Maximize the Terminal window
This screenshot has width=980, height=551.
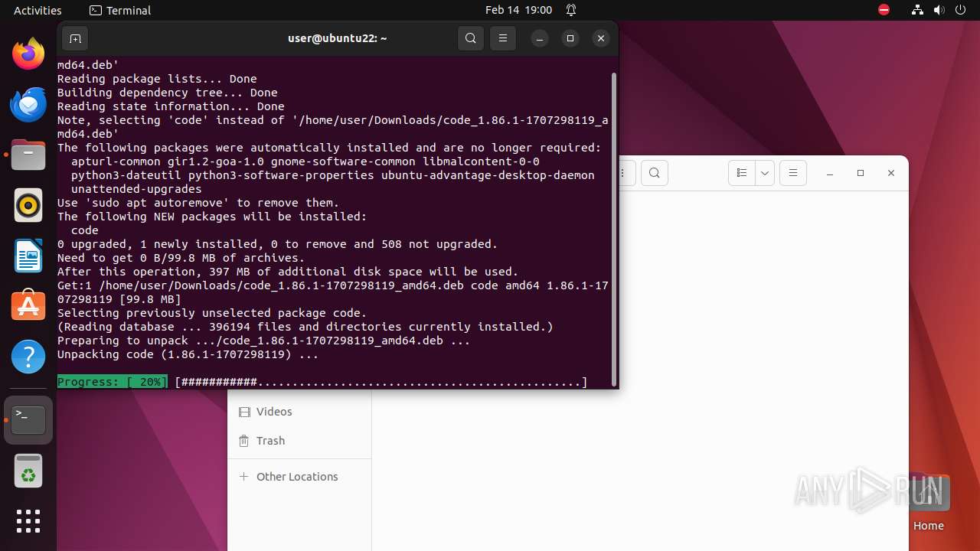coord(570,38)
